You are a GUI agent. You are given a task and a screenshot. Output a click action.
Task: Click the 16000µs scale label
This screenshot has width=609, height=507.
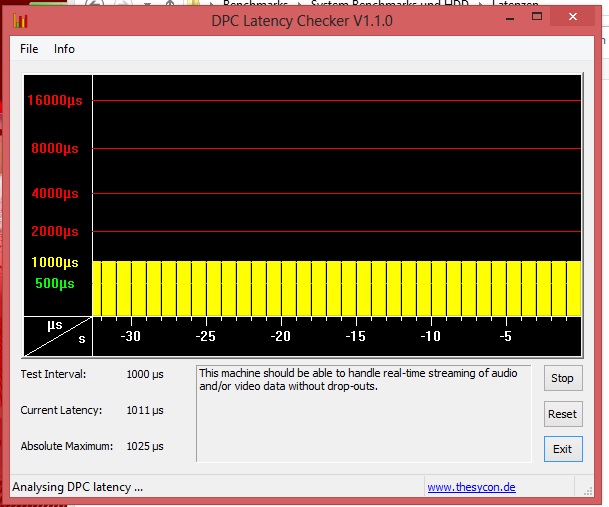point(55,101)
